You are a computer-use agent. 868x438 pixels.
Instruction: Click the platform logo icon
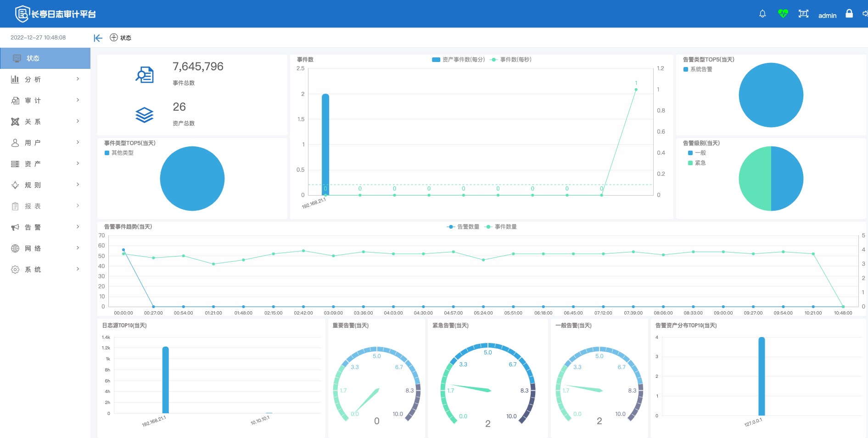pos(22,14)
